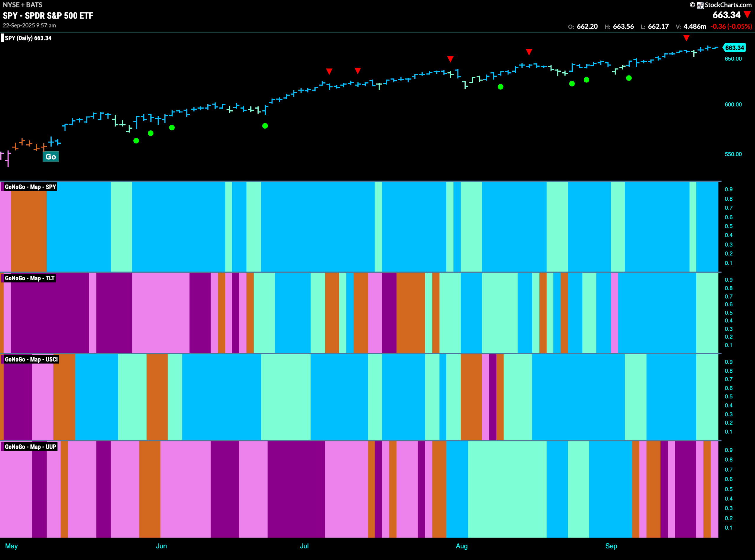Click the green 'Go' signal badge
755x560 pixels.
pyautogui.click(x=50, y=157)
